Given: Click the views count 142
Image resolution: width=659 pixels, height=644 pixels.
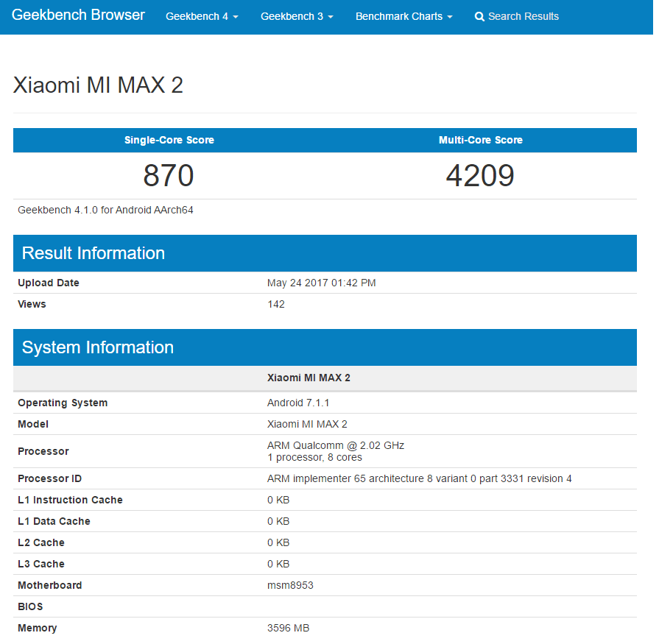Looking at the screenshot, I should (276, 304).
